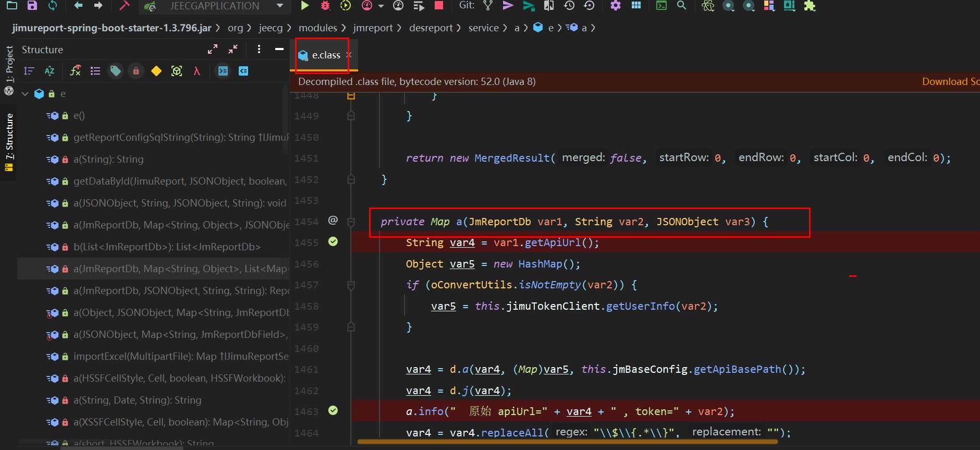Click the pink profiler gauge icon

click(x=367, y=6)
